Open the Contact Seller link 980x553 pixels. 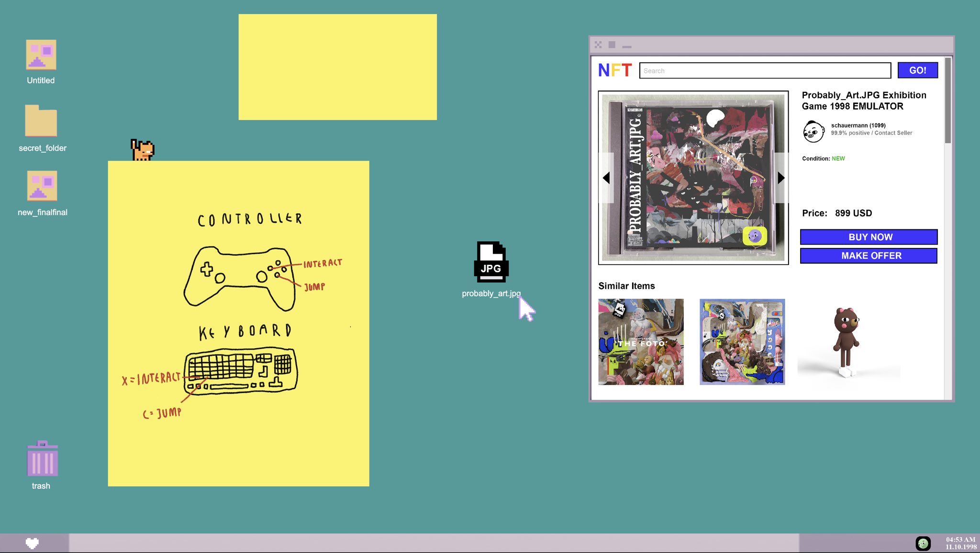click(x=893, y=133)
